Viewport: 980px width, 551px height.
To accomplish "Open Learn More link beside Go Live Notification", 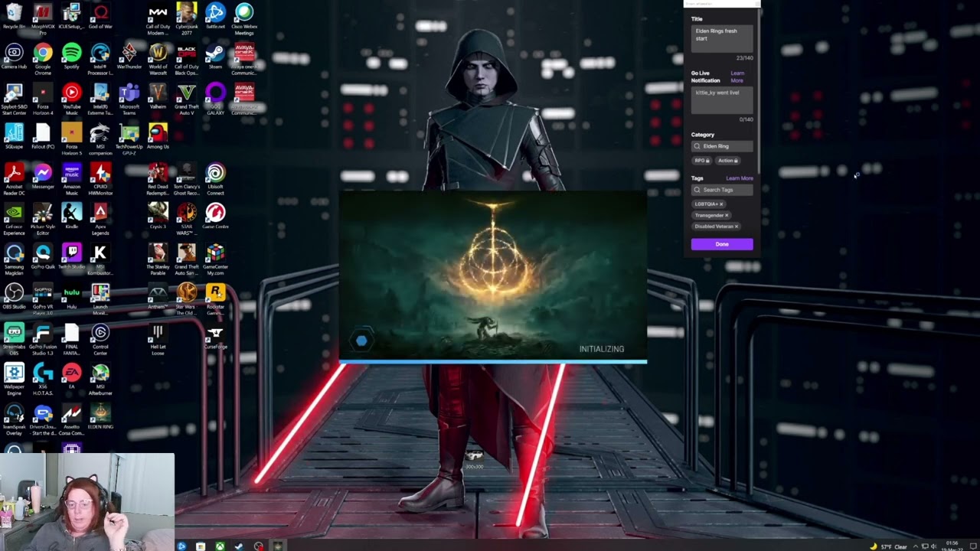I will (x=737, y=77).
